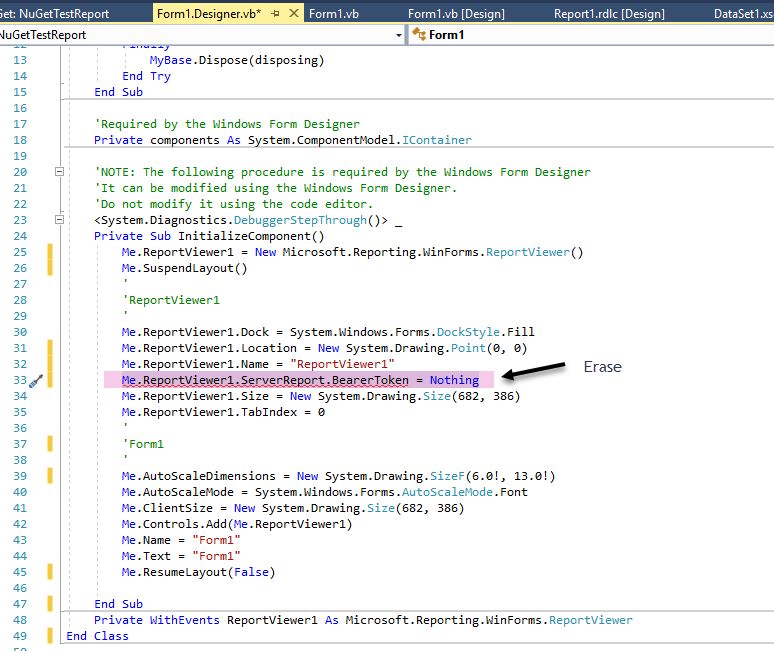This screenshot has width=774, height=651.
Task: Click 'End Sub' on line 47
Action: point(118,604)
